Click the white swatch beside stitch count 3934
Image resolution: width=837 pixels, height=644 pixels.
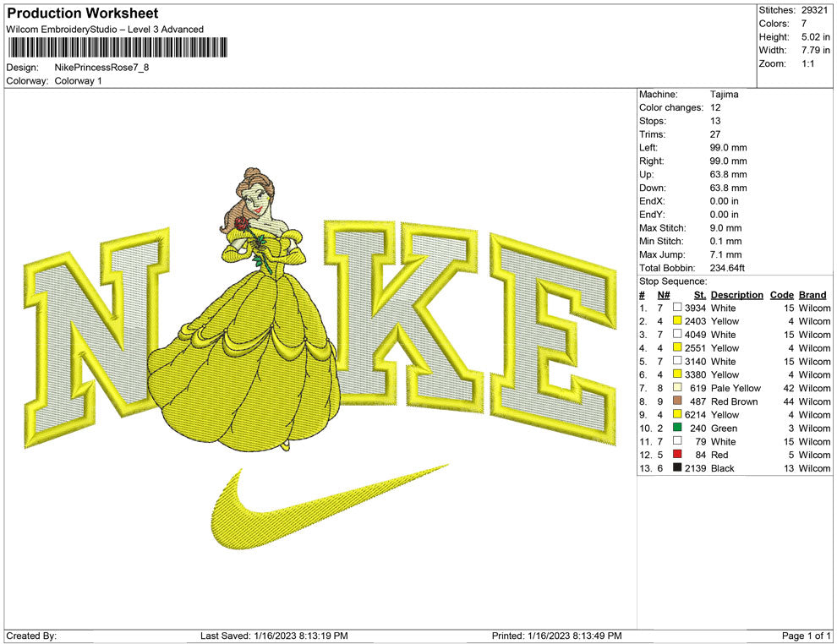[677, 308]
